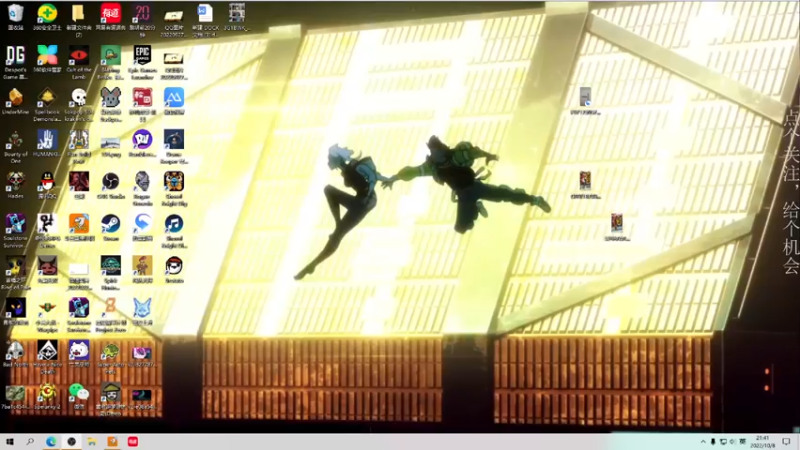
Task: Select the red Youdao desktop icon
Action: (111, 17)
